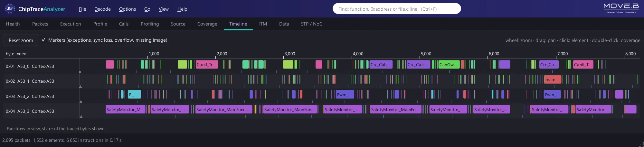Image resolution: width=644 pixels, height=147 pixels.
Task: Click the Reset zoom button
Action: [21, 40]
